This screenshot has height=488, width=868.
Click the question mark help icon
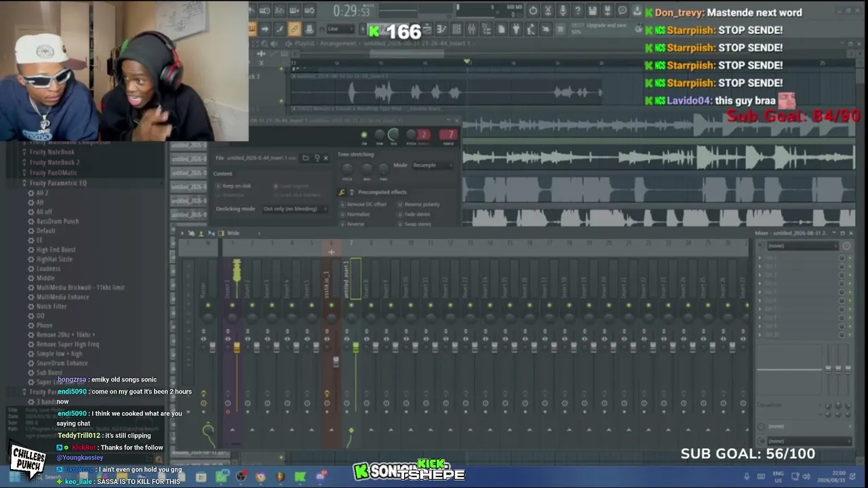point(578,10)
